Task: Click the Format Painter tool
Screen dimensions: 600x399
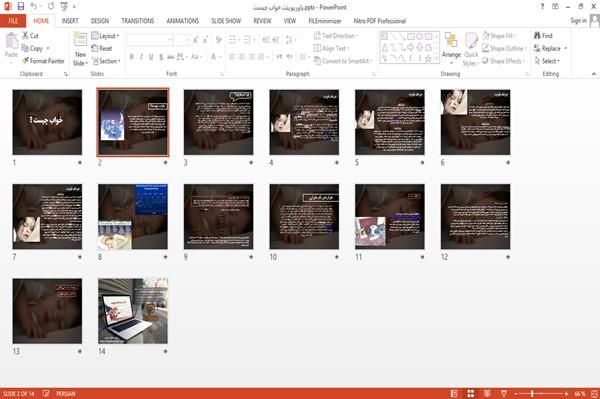Action: [x=43, y=61]
